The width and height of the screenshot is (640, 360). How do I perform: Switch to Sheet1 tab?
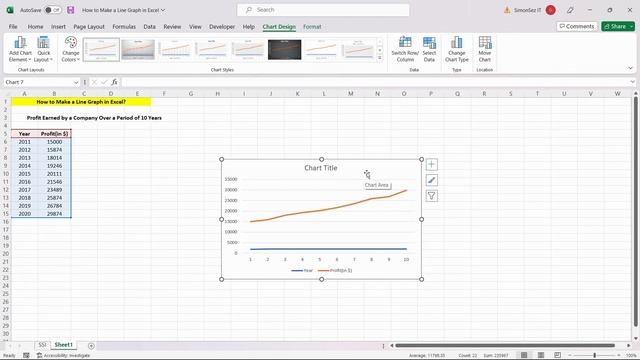point(63,345)
